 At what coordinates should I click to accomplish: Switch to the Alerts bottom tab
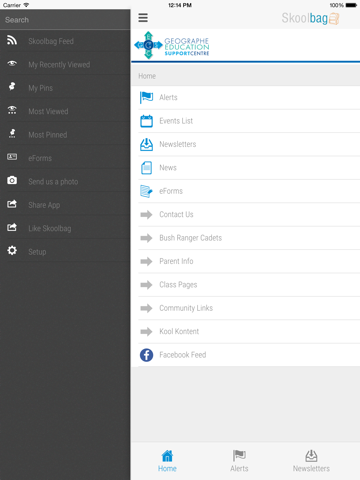pos(239,461)
